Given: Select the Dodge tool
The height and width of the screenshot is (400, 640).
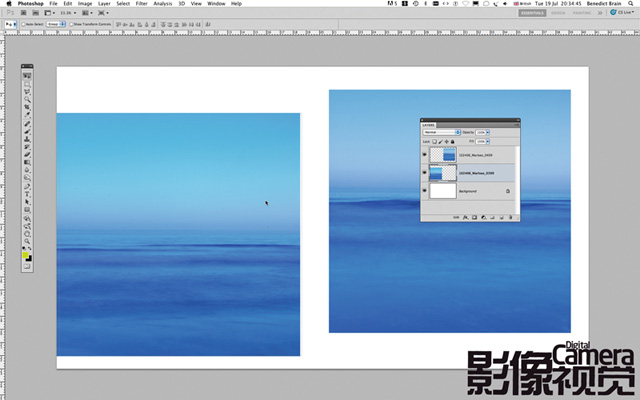Looking at the screenshot, I should [27, 178].
